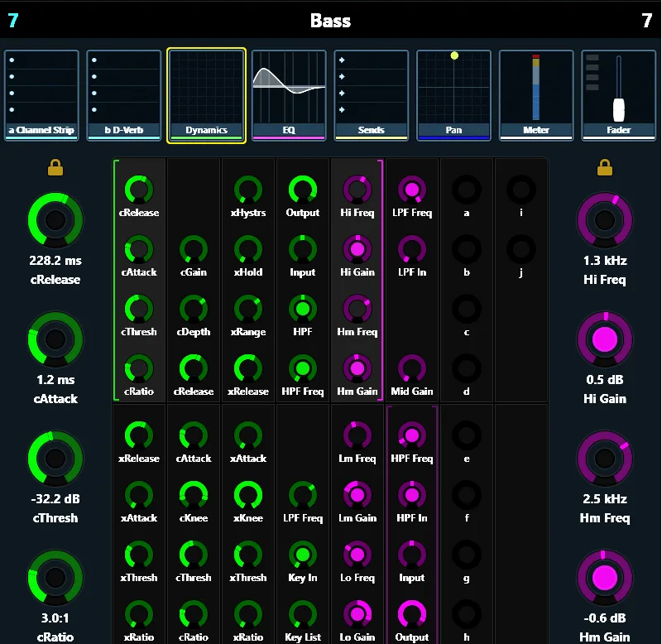
Task: Select the top LPF Freq magenta knob
Action: tap(412, 190)
